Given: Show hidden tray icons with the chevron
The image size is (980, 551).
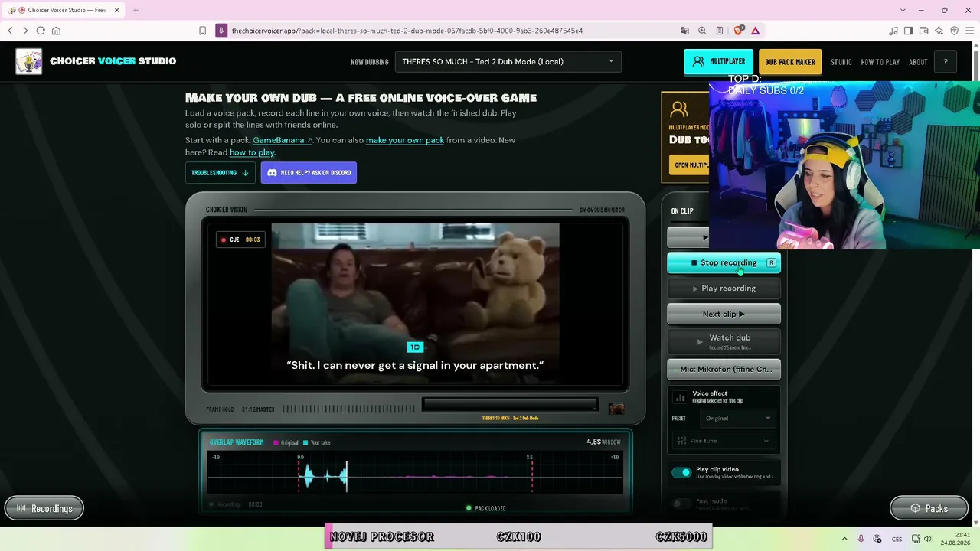Looking at the screenshot, I should [x=844, y=539].
